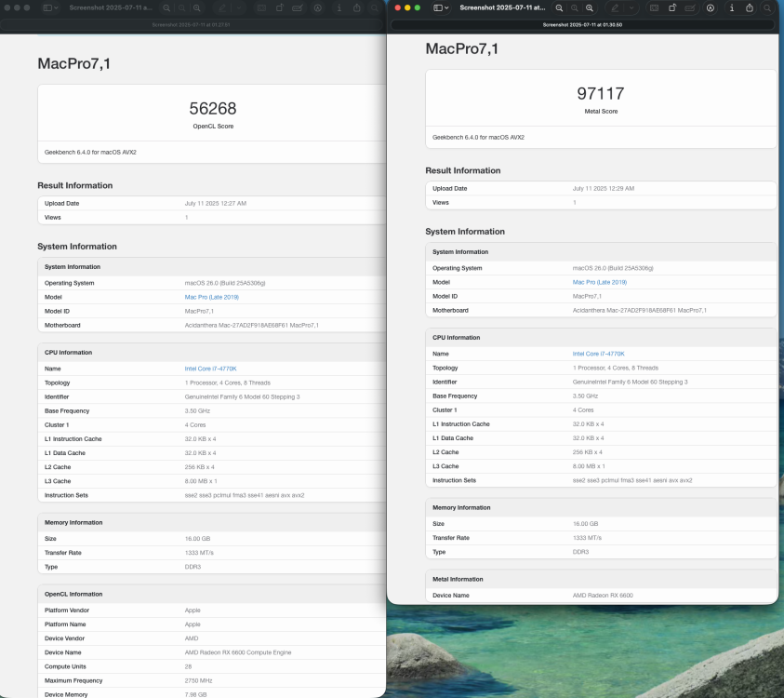Open search field in right Preview window
The width and height of the screenshot is (784, 698).
(767, 8)
